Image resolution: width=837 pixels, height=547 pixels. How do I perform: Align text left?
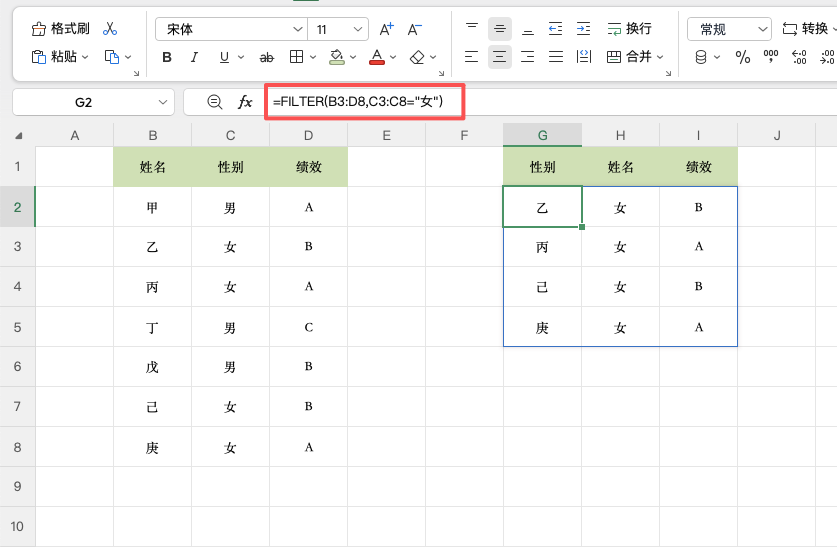pyautogui.click(x=471, y=57)
